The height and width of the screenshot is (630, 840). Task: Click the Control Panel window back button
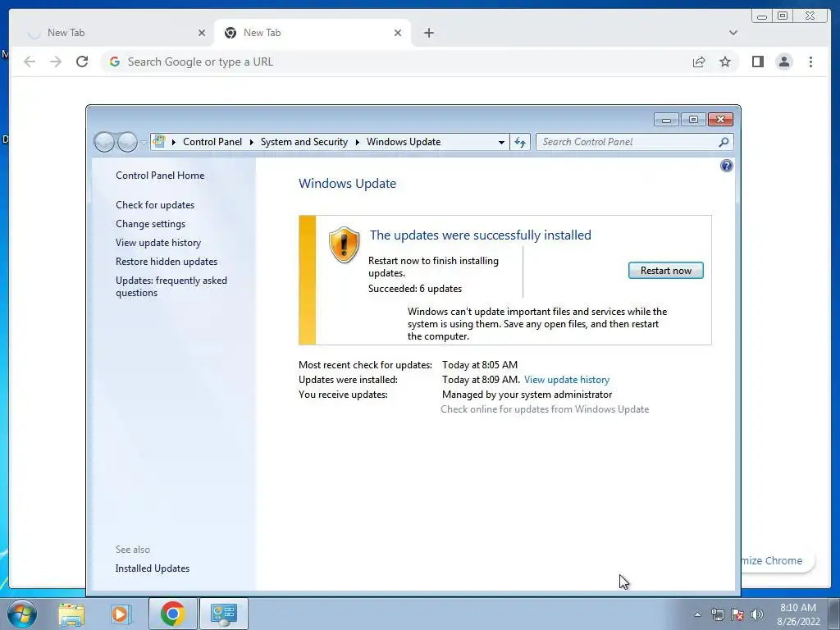(104, 142)
